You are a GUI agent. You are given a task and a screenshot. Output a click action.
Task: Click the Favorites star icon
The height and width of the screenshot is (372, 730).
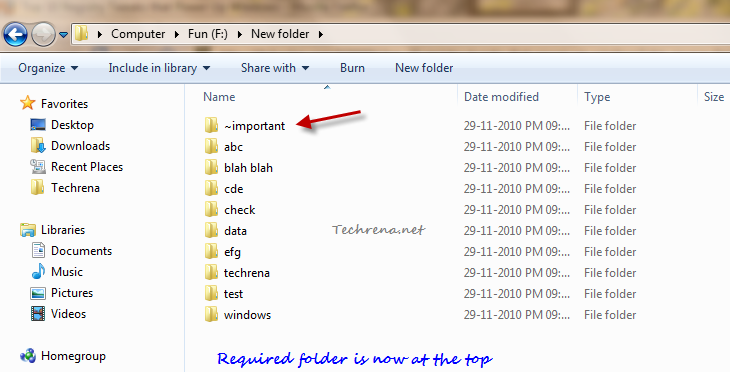point(28,103)
